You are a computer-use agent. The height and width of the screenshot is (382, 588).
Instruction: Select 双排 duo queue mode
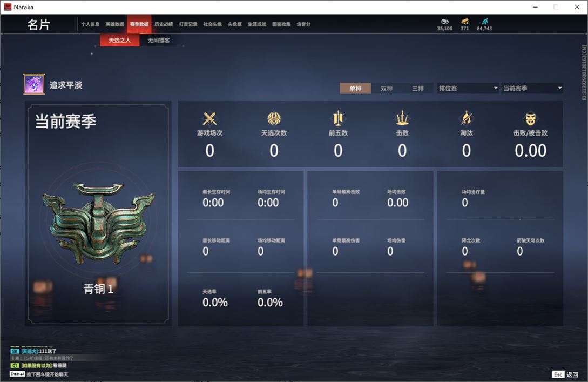click(386, 88)
